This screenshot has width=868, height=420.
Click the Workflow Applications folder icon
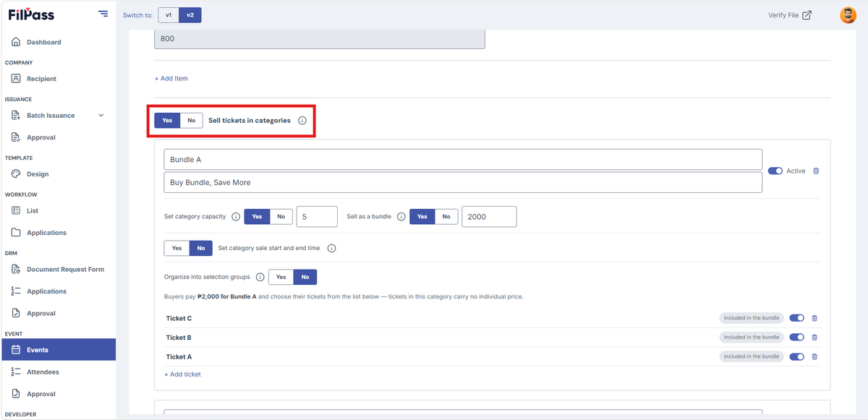[16, 233]
